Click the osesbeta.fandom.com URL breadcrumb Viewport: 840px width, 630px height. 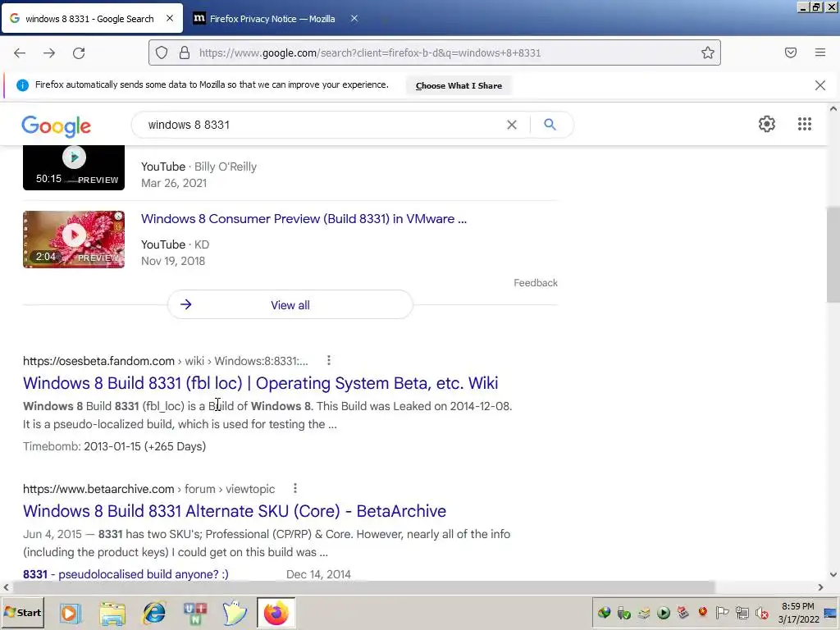(x=166, y=361)
